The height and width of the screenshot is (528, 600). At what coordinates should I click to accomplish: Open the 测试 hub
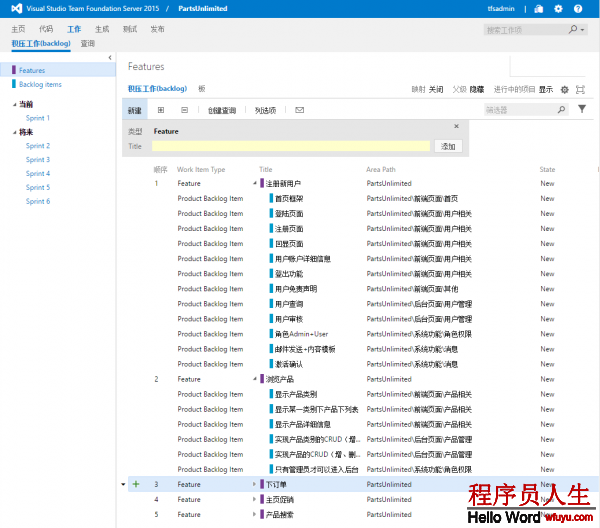pos(130,29)
